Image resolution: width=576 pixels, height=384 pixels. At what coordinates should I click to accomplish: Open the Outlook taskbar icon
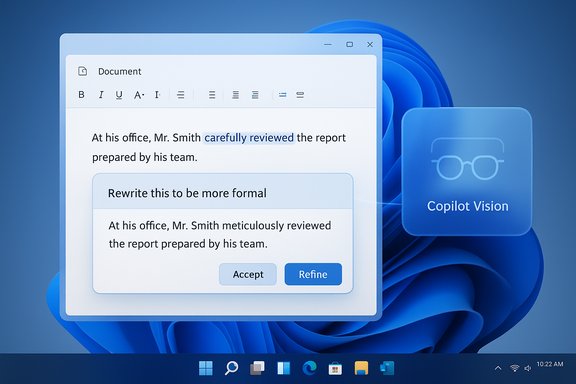(x=387, y=368)
